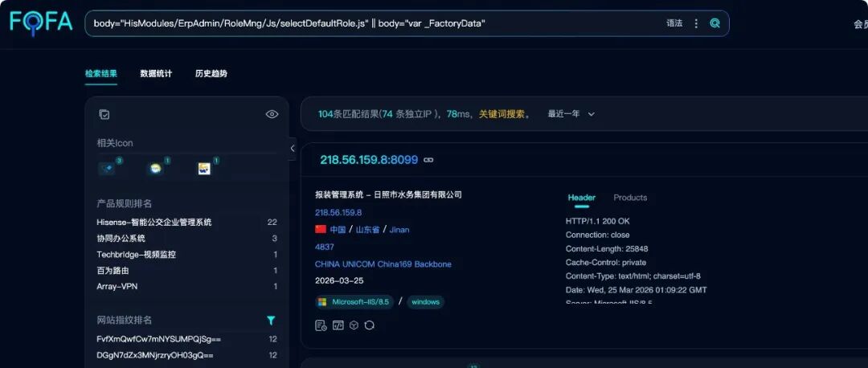Click the cube asset icon under the result
This screenshot has width=868, height=368.
(x=354, y=325)
